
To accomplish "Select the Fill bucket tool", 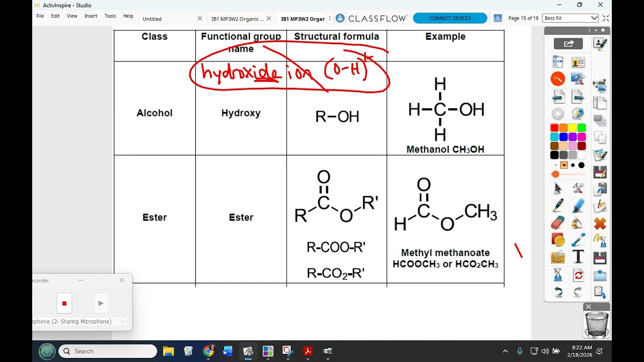I will tap(578, 223).
